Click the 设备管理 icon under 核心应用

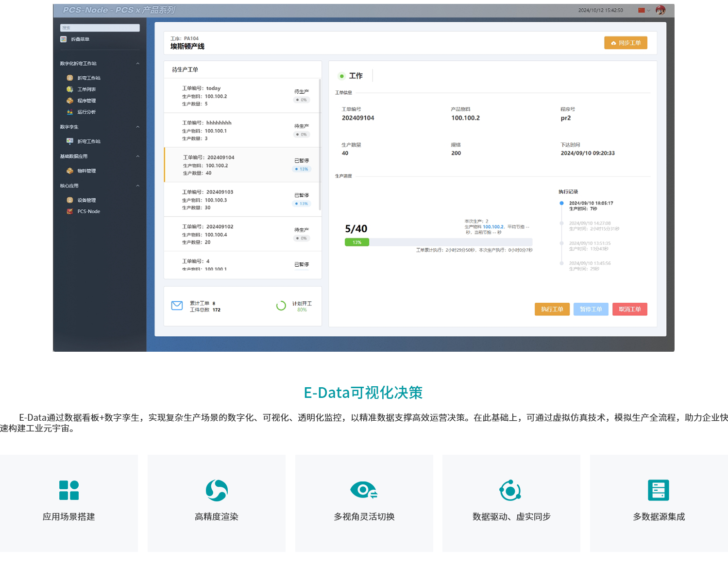click(x=70, y=200)
